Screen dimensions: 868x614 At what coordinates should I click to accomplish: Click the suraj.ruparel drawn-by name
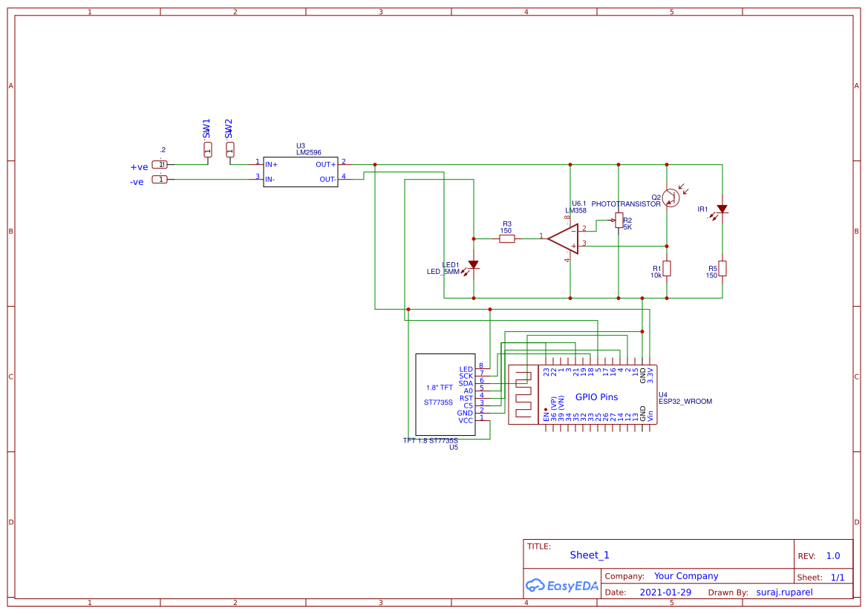(783, 592)
